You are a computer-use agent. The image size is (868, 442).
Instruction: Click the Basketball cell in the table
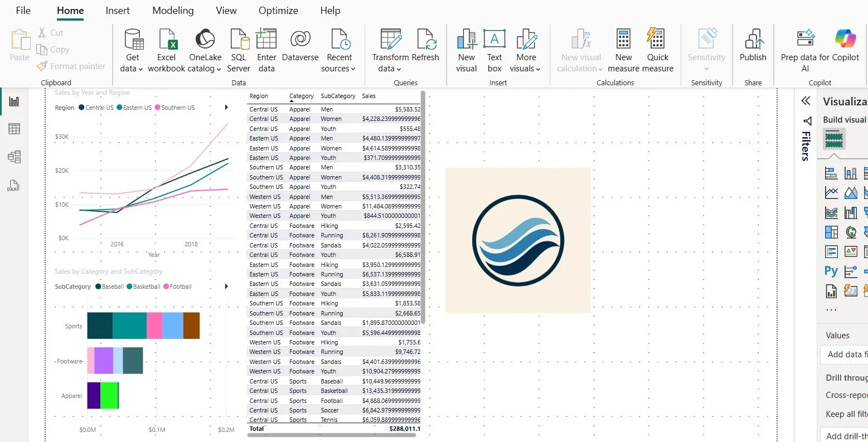pos(334,391)
